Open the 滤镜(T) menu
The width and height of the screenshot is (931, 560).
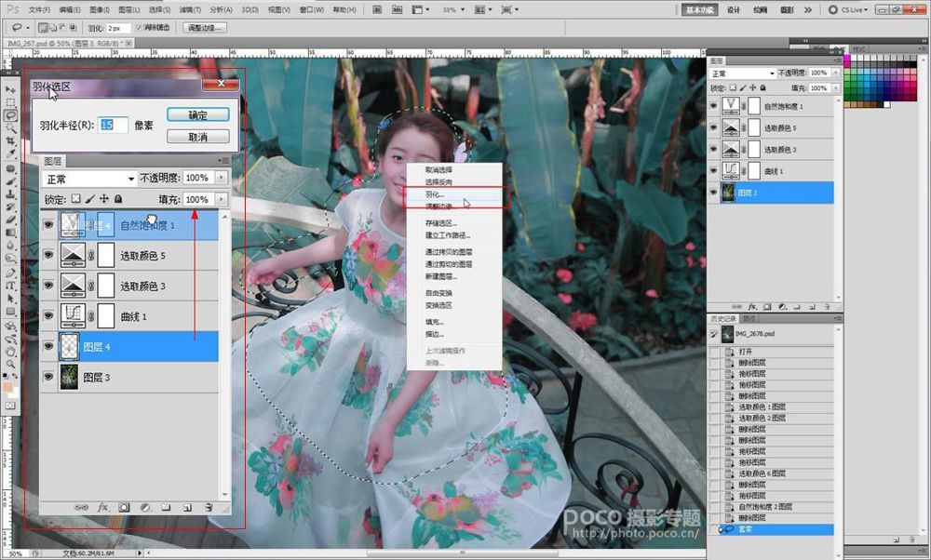pyautogui.click(x=190, y=9)
